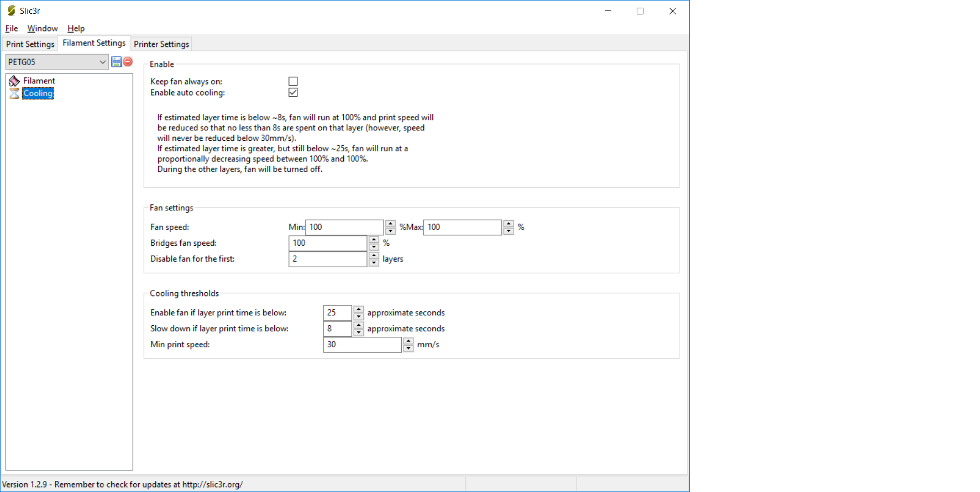Switch to the Print Settings tab
Image resolution: width=980 pixels, height=492 pixels.
(30, 44)
